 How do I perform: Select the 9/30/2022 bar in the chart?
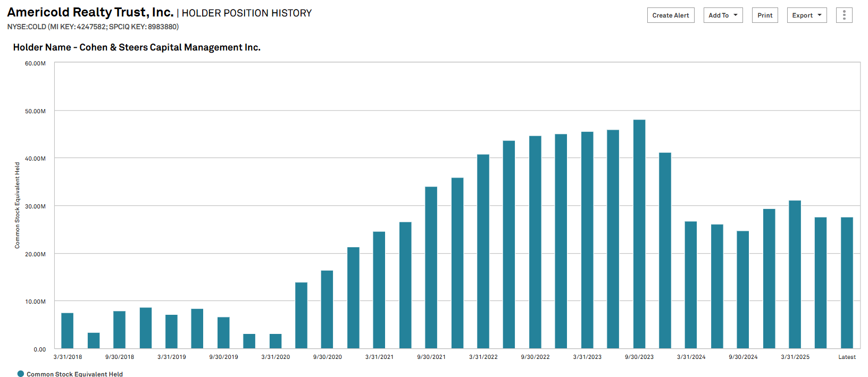tap(535, 242)
